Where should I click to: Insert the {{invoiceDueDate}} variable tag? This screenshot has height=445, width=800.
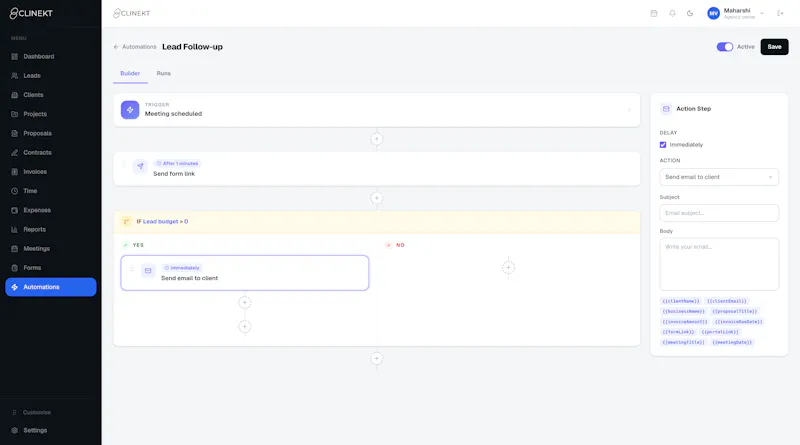click(x=739, y=322)
